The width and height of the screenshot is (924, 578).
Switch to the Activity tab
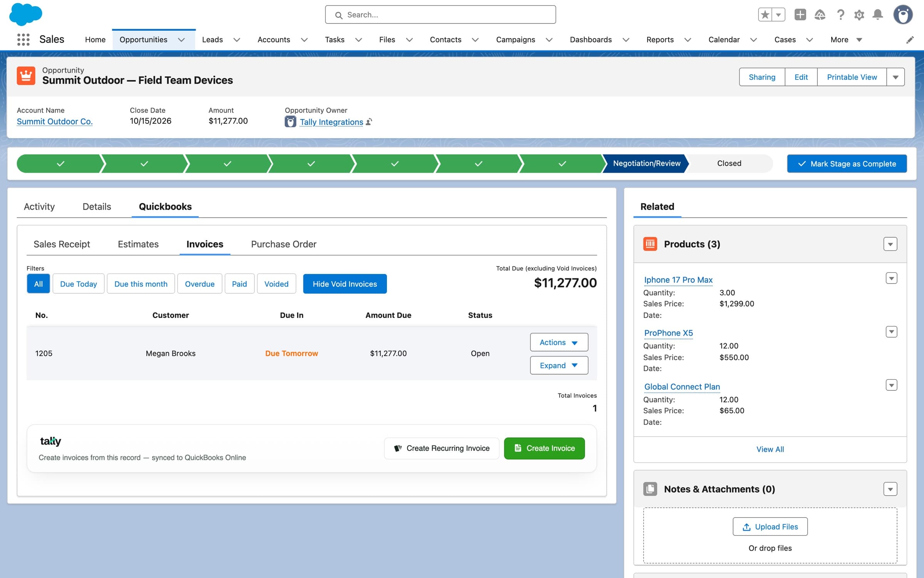click(x=39, y=207)
